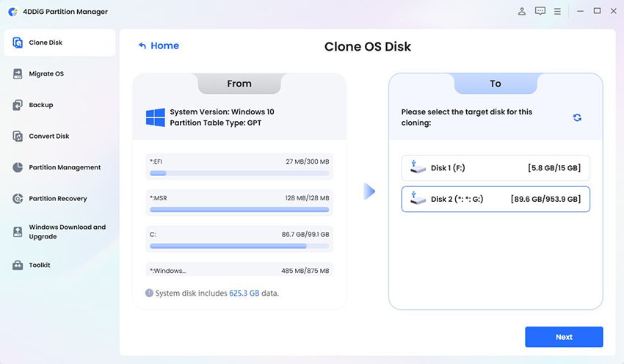
Task: Click the C: partition usage bar
Action: pyautogui.click(x=239, y=246)
